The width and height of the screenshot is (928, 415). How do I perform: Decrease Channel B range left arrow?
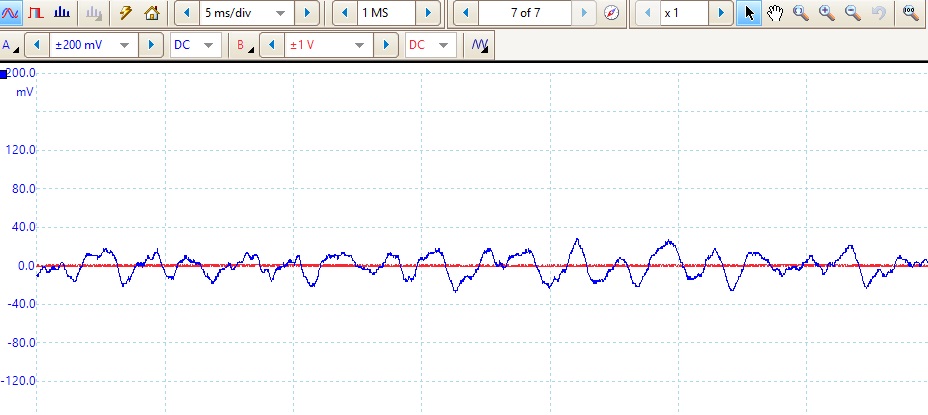pos(272,45)
